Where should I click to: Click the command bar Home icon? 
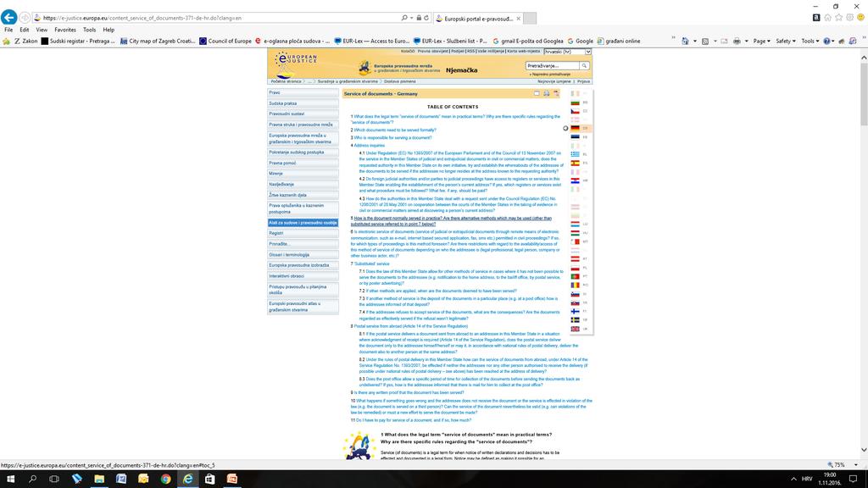(685, 41)
